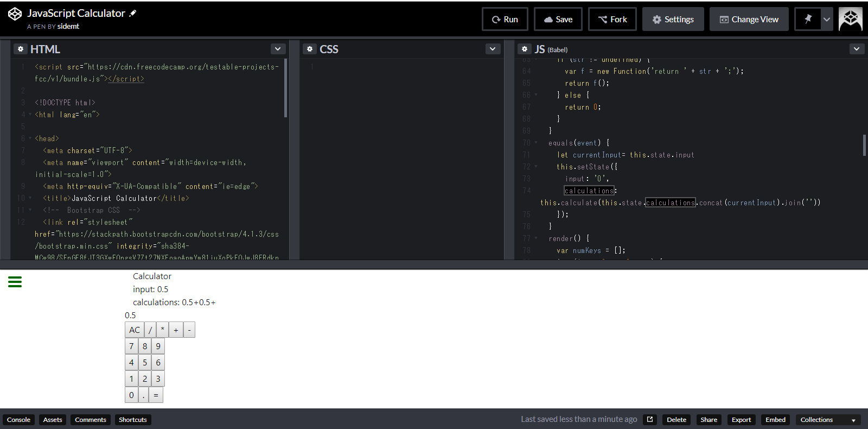Viewport: 868px width, 429px height.
Task: Collapse code fold arrow at line 72
Action: click(x=536, y=167)
